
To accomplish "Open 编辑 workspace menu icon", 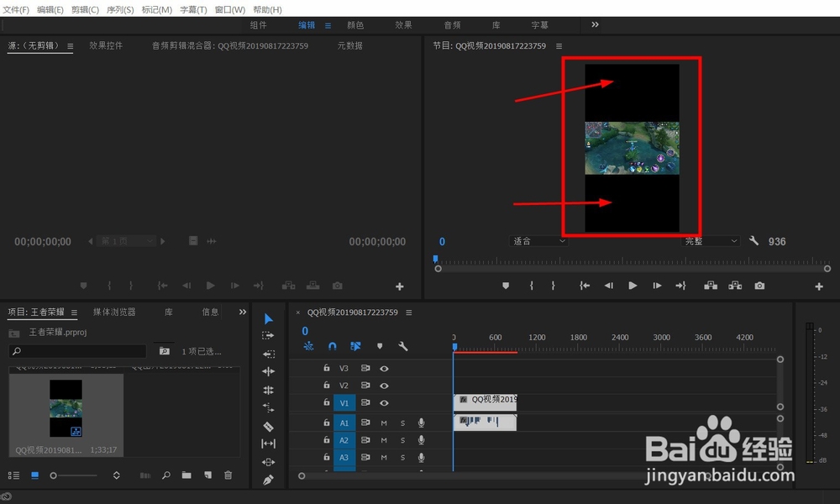I will coord(328,25).
